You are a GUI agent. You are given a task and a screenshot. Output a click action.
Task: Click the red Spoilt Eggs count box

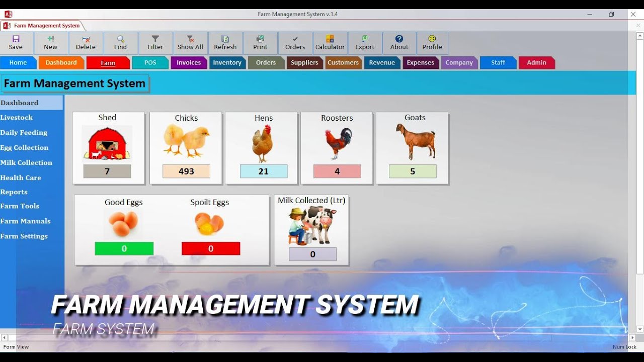tap(211, 248)
